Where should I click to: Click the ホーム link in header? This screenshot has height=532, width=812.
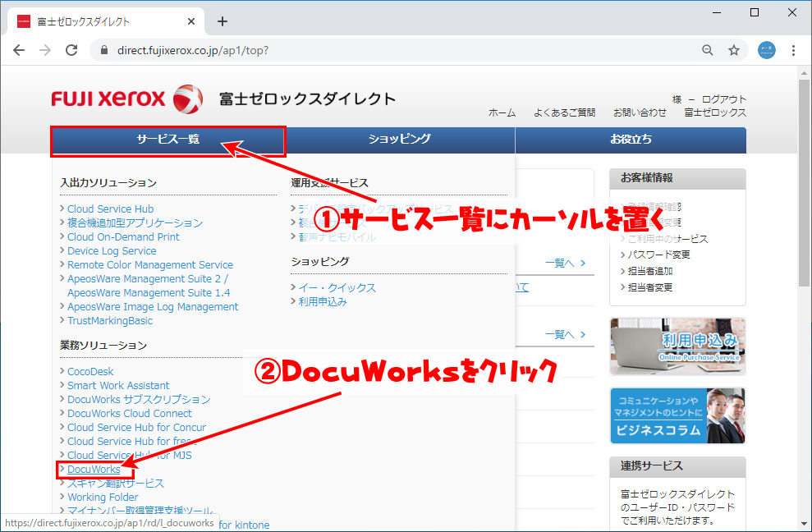502,112
